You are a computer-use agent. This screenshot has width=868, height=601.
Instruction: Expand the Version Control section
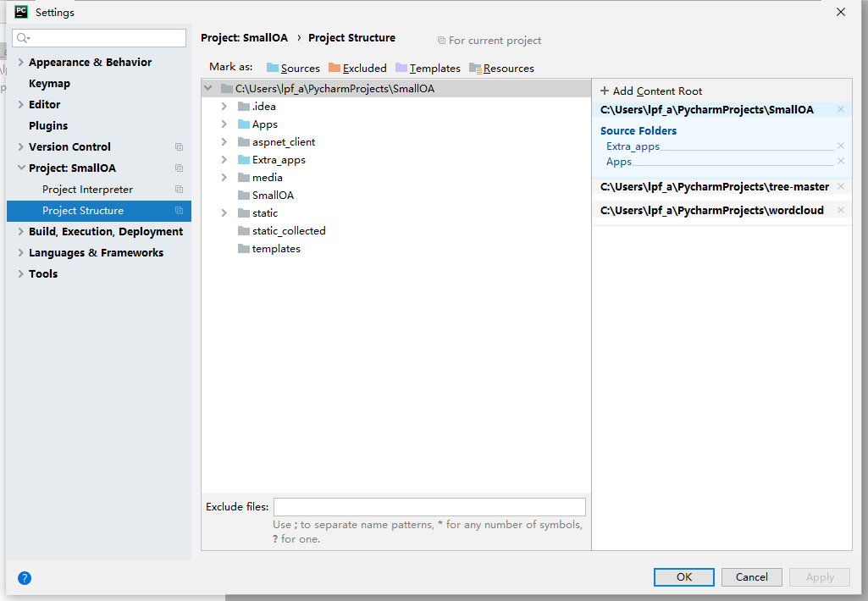(20, 146)
